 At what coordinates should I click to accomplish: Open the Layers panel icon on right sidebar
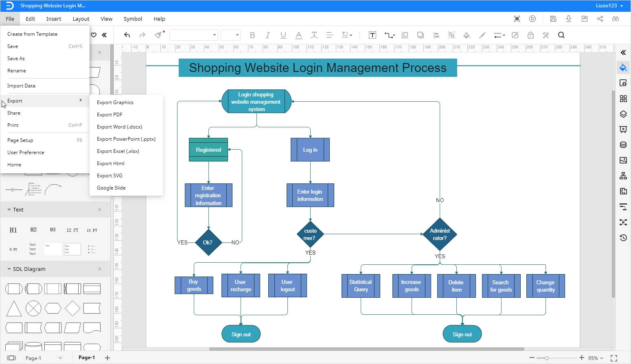pyautogui.click(x=623, y=114)
